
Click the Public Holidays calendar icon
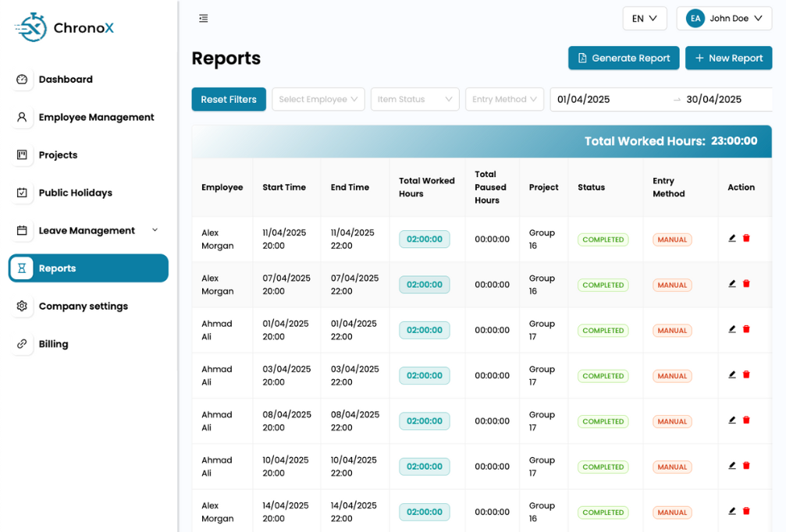(x=22, y=193)
